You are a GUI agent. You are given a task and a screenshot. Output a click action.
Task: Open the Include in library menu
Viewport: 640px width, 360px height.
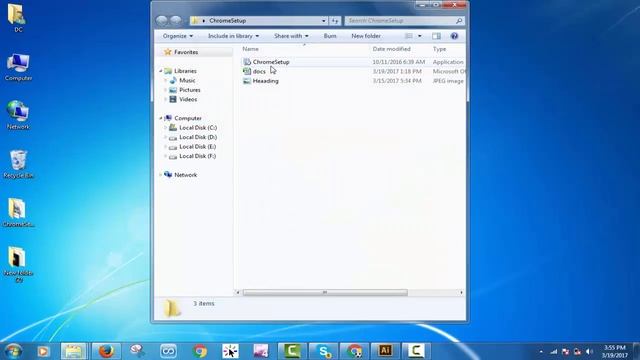pyautogui.click(x=233, y=36)
